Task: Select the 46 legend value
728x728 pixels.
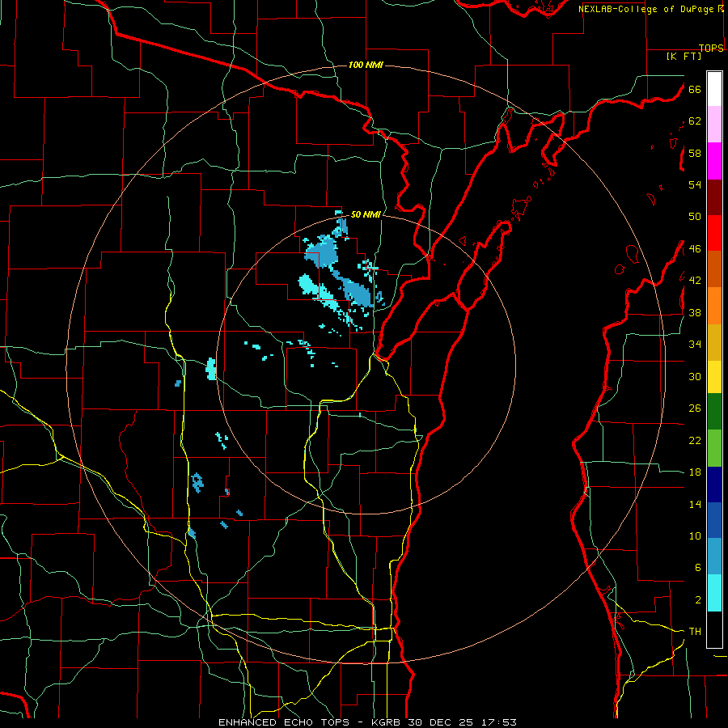Action: click(695, 249)
